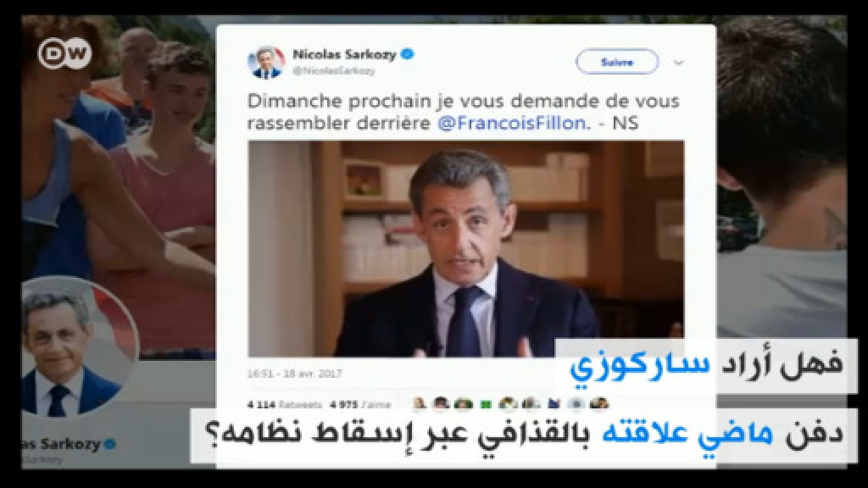Click Nicolas Sarkozy's tweet avatar
This screenshot has width=868, height=488.
click(266, 62)
